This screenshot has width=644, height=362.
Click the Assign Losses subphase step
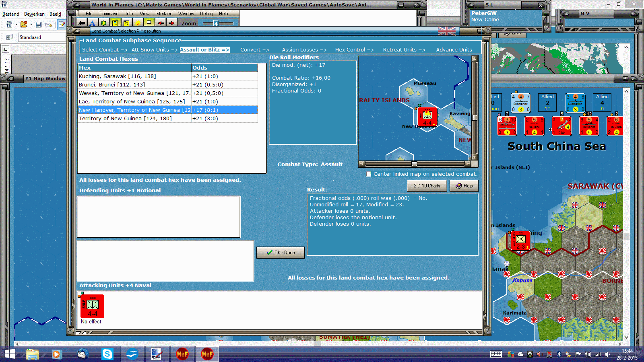click(304, 50)
